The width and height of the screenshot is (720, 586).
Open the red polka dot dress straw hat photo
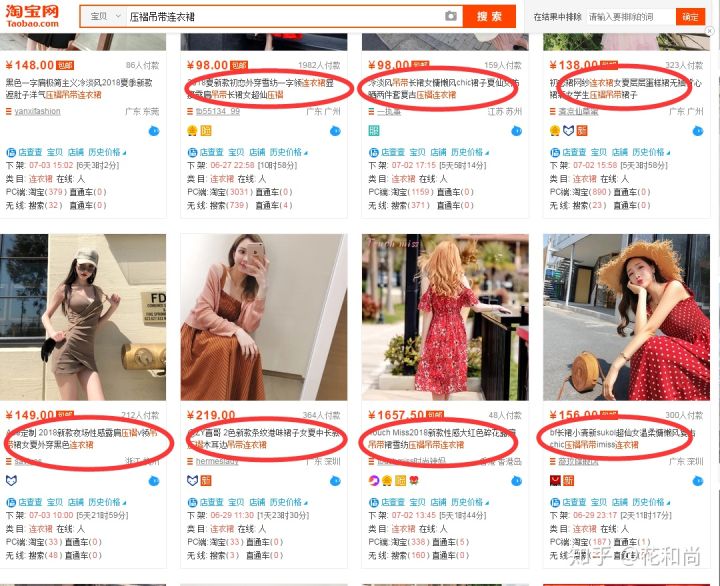[626, 317]
